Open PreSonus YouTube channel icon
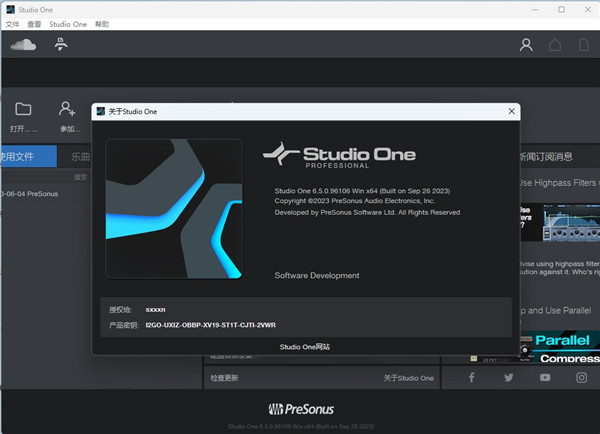The height and width of the screenshot is (434, 600). (x=545, y=378)
